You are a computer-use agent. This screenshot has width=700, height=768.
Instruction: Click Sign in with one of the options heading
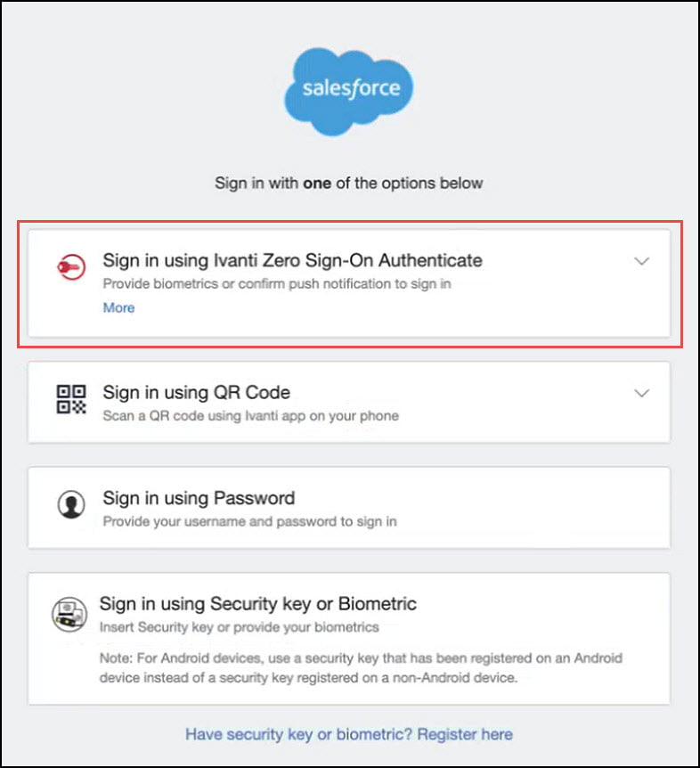349,184
